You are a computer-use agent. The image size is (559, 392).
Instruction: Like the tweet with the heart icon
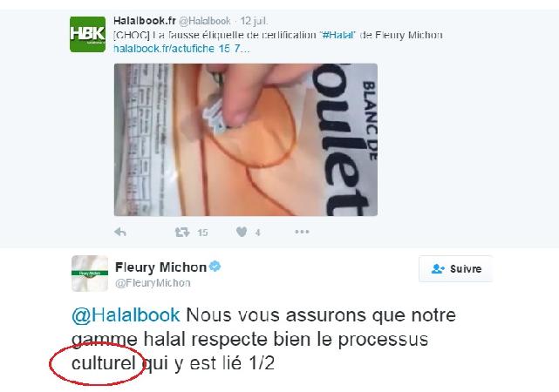click(x=242, y=232)
